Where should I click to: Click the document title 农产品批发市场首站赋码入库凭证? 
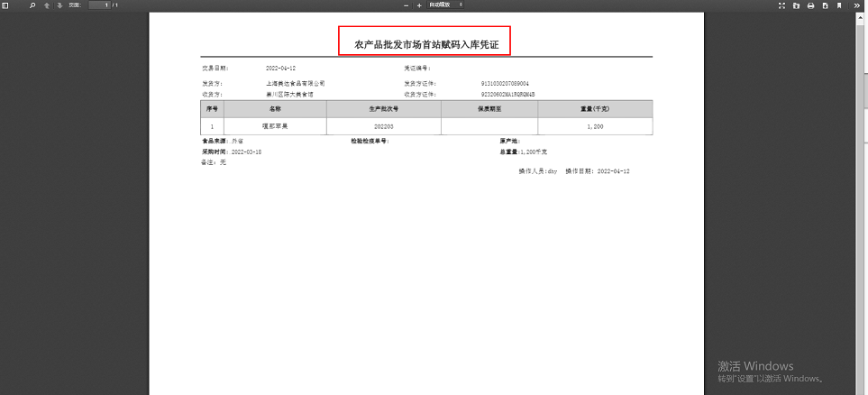pyautogui.click(x=426, y=43)
